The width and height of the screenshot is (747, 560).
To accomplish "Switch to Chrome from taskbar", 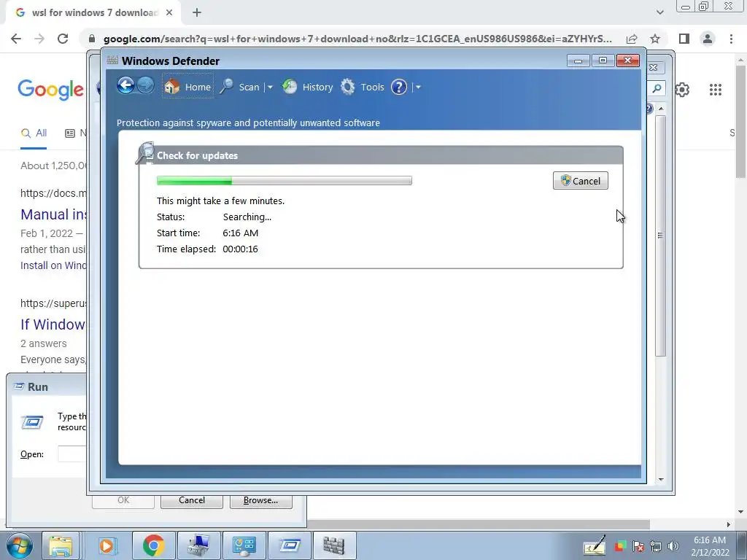I will [x=153, y=545].
